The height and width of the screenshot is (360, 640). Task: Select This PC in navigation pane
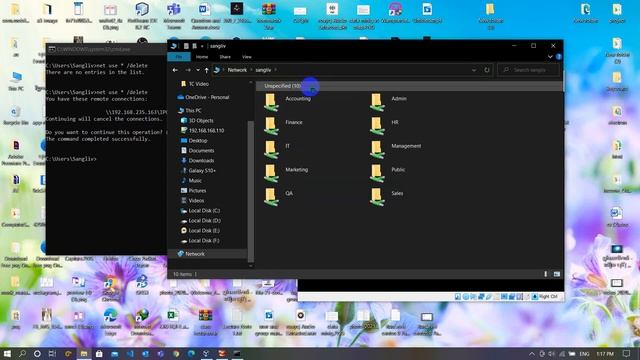pos(189,111)
